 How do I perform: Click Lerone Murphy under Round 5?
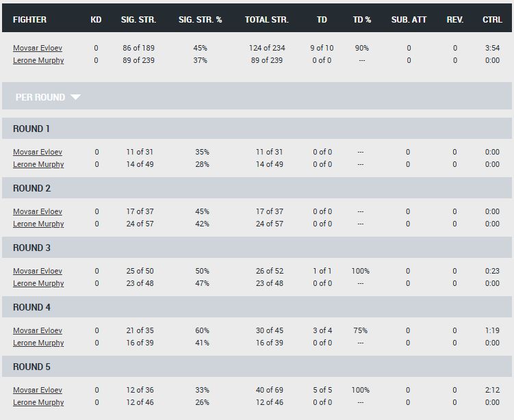click(38, 402)
